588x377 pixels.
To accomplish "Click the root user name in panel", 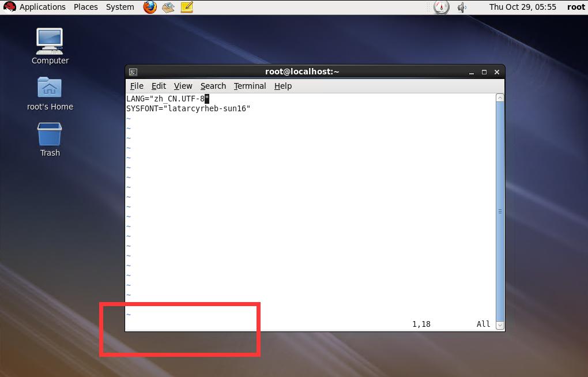I will [576, 7].
